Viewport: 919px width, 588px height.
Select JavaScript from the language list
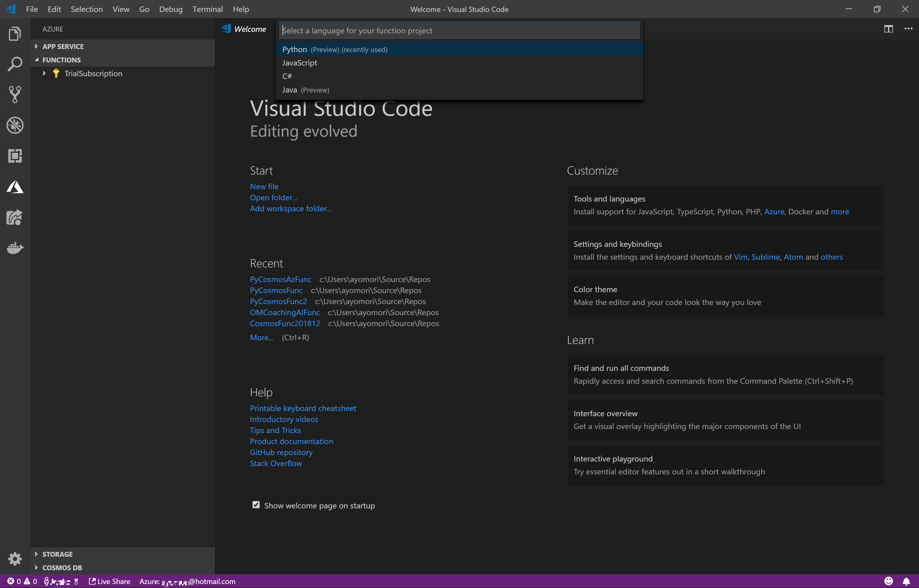[x=300, y=63]
